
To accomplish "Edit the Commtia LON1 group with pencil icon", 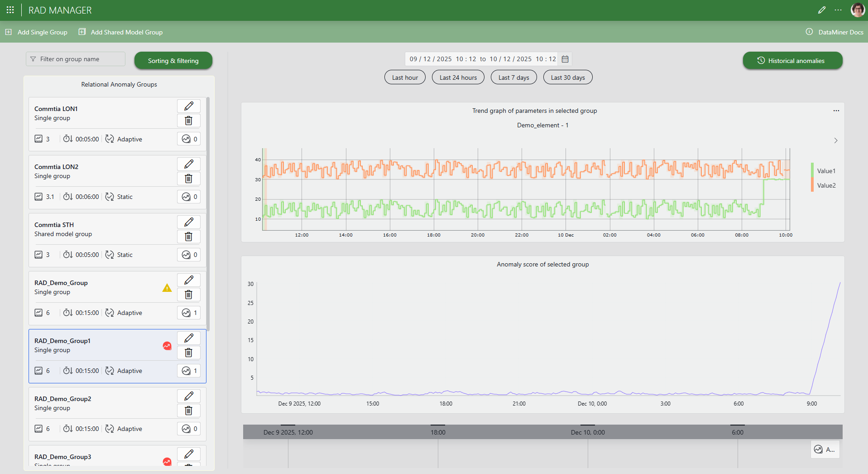I will tap(188, 106).
